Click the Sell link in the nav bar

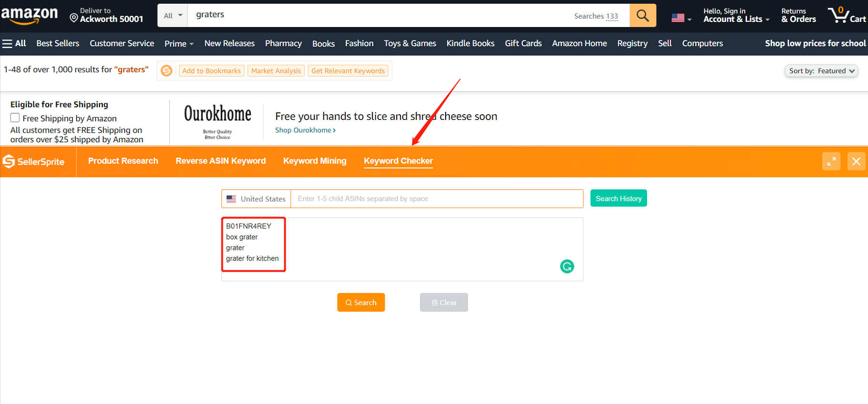click(x=665, y=43)
